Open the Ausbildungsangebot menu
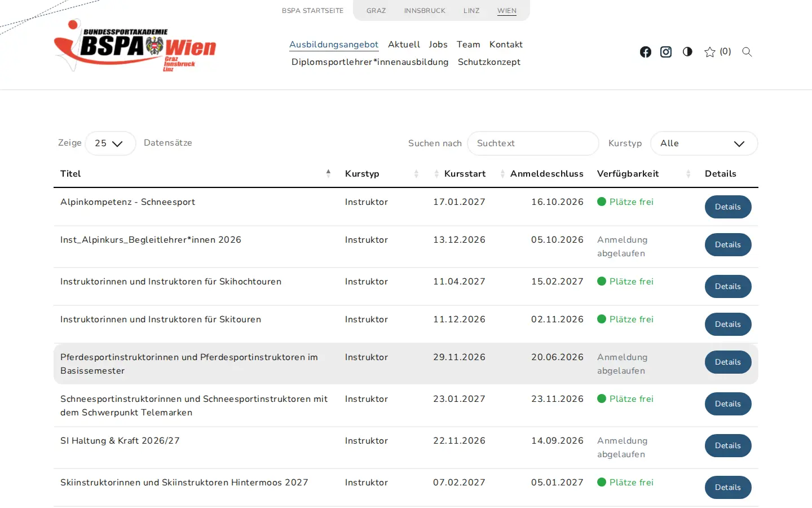Screen dimensions: 812x508 334,45
